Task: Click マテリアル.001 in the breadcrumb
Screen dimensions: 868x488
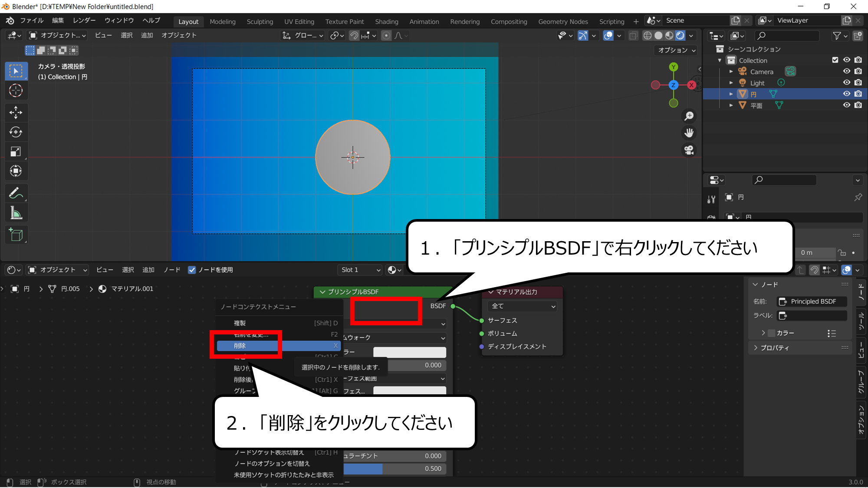Action: click(x=132, y=289)
